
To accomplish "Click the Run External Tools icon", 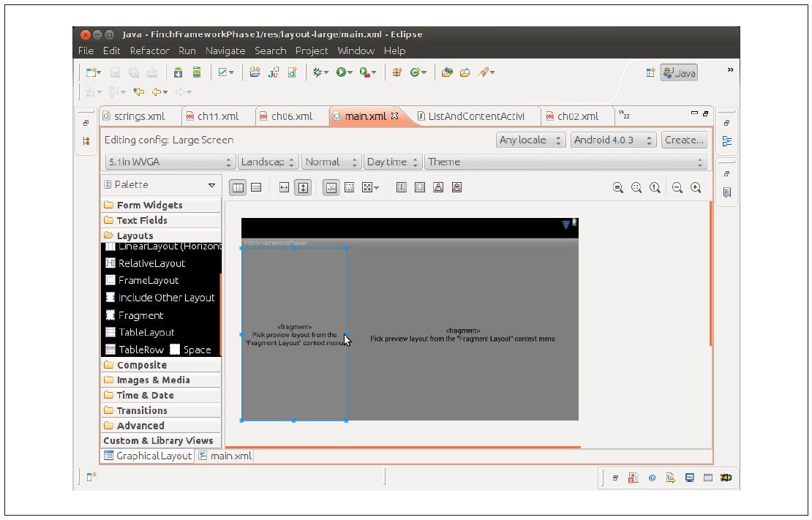I will (x=364, y=72).
